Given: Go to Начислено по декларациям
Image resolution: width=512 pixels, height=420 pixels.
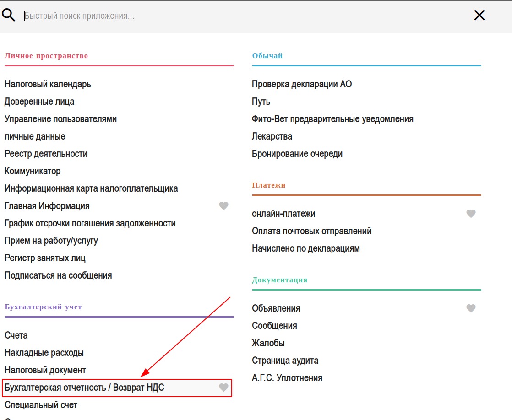Looking at the screenshot, I should pos(306,248).
